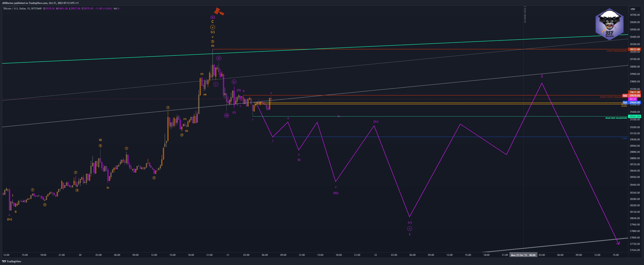Click the highlighted Mon 23 Oct '23 time label
Image resolution: width=644 pixels, height=265 pixels.
[523, 255]
